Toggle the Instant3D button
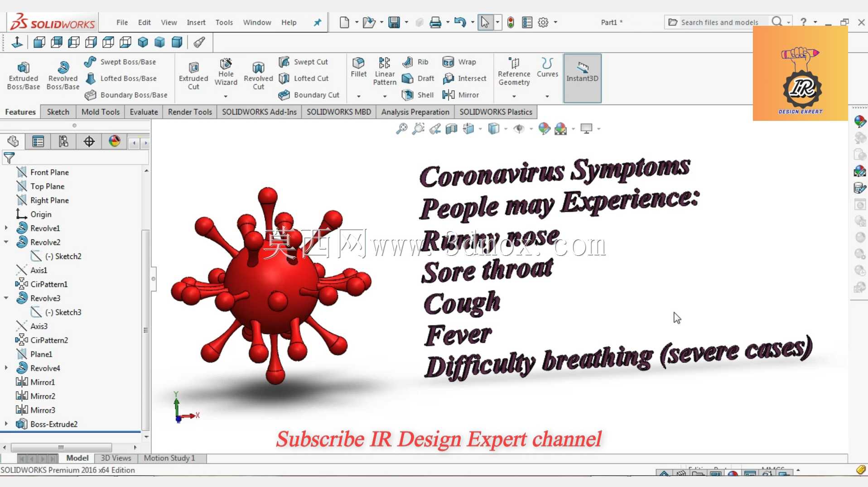The image size is (868, 487). 582,78
